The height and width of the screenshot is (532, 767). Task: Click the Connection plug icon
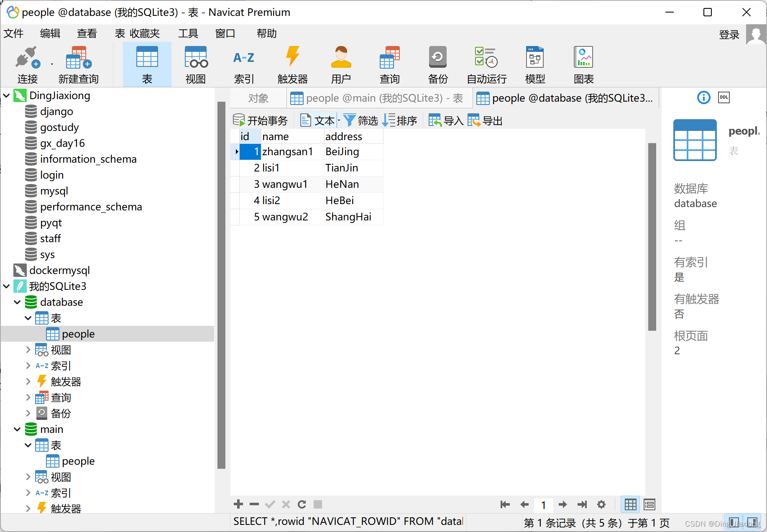(28, 58)
